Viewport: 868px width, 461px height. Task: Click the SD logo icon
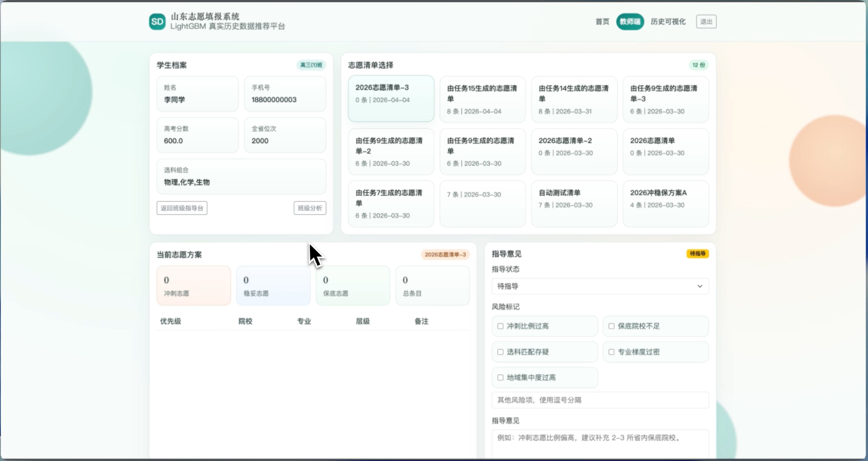click(x=157, y=22)
